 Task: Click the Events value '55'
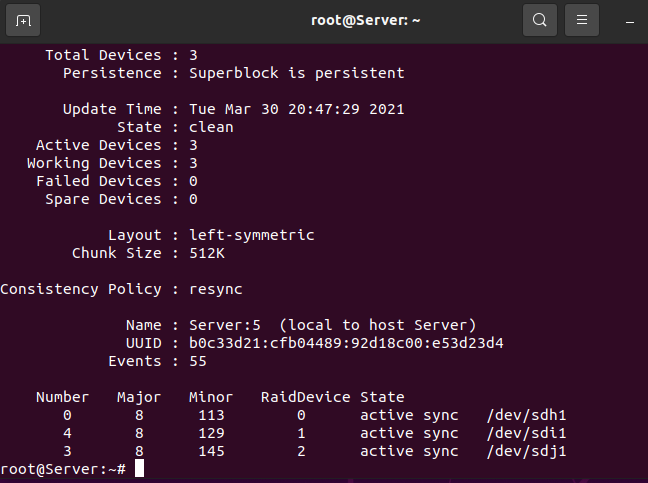(x=198, y=362)
